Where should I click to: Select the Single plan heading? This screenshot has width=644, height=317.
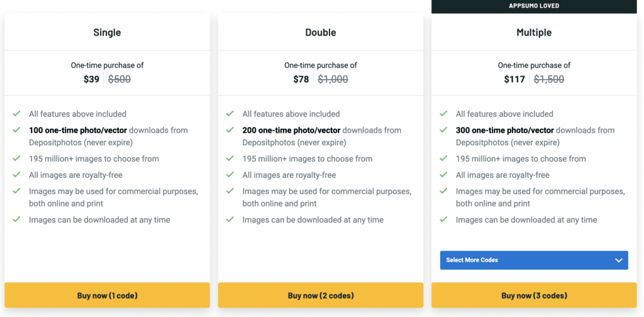[107, 32]
